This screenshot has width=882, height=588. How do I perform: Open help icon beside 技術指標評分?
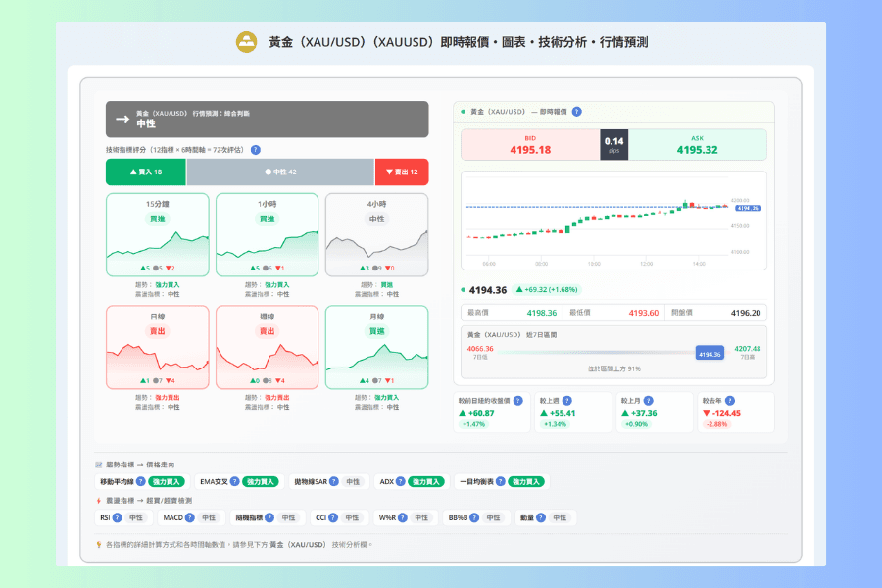256,150
